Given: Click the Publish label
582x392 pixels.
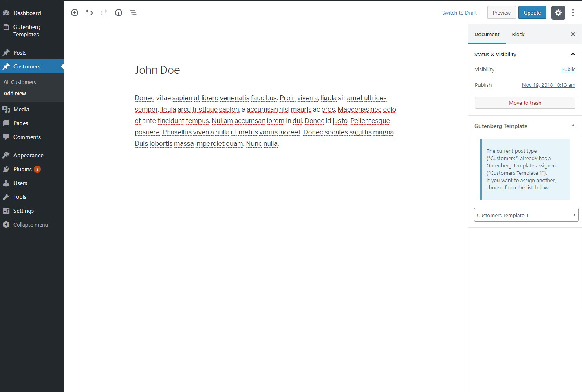Looking at the screenshot, I should 483,85.
